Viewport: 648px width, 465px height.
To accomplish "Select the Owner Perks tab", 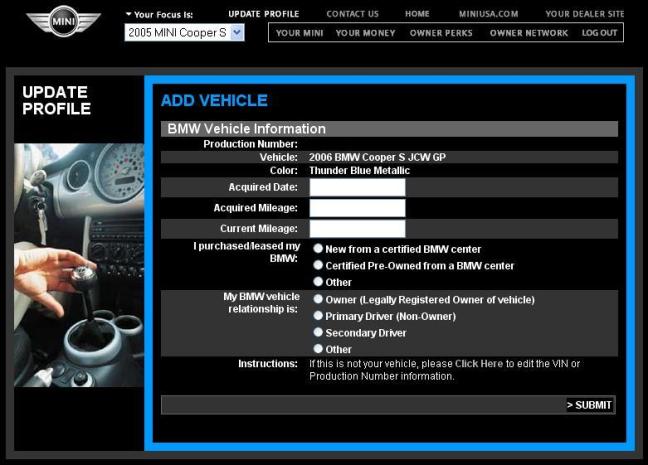I will (441, 33).
